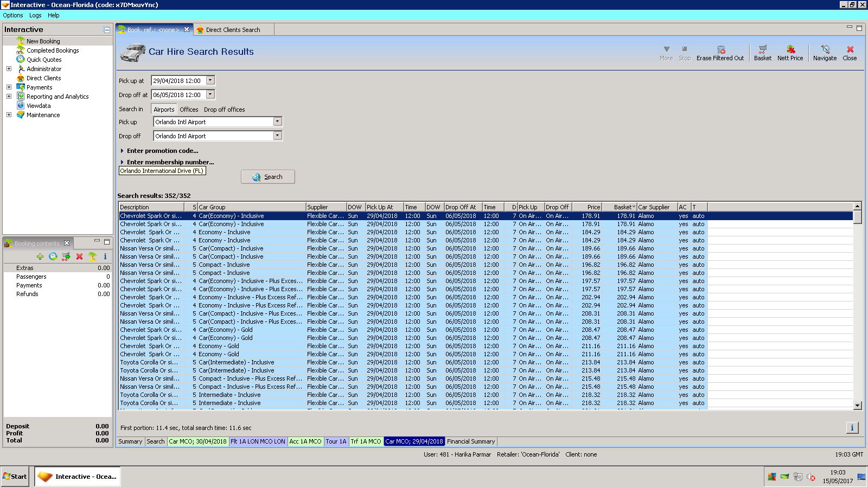Image resolution: width=868 pixels, height=488 pixels.
Task: Select the Airports search-in option
Action: point(164,110)
